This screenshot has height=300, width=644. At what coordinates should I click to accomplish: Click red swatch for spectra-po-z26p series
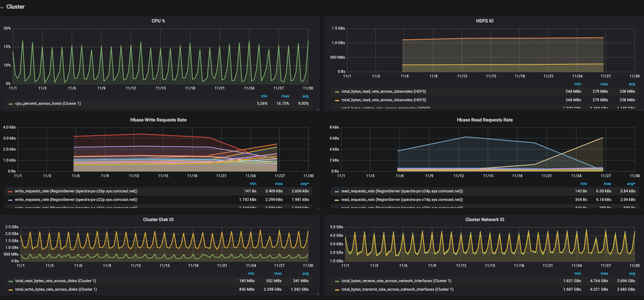pyautogui.click(x=10, y=191)
